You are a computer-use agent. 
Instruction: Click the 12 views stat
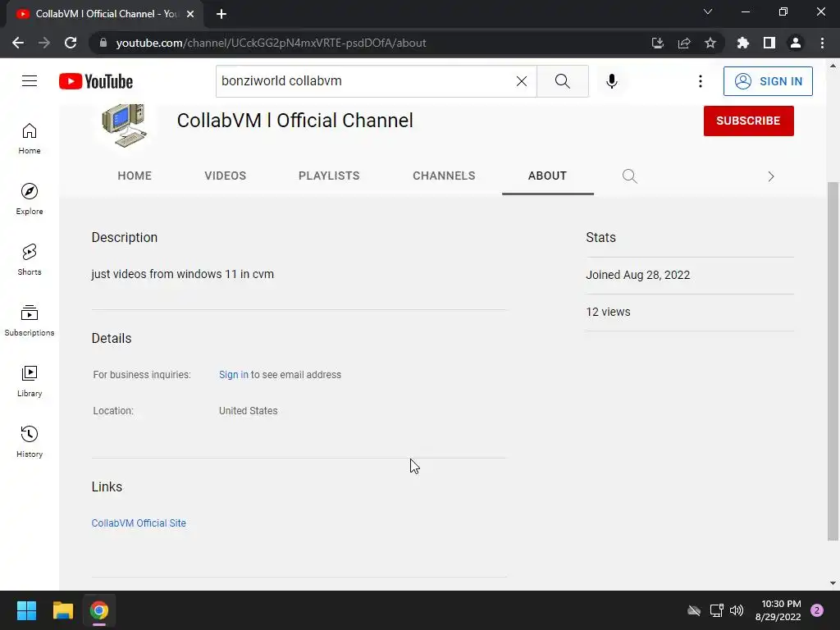[608, 312]
